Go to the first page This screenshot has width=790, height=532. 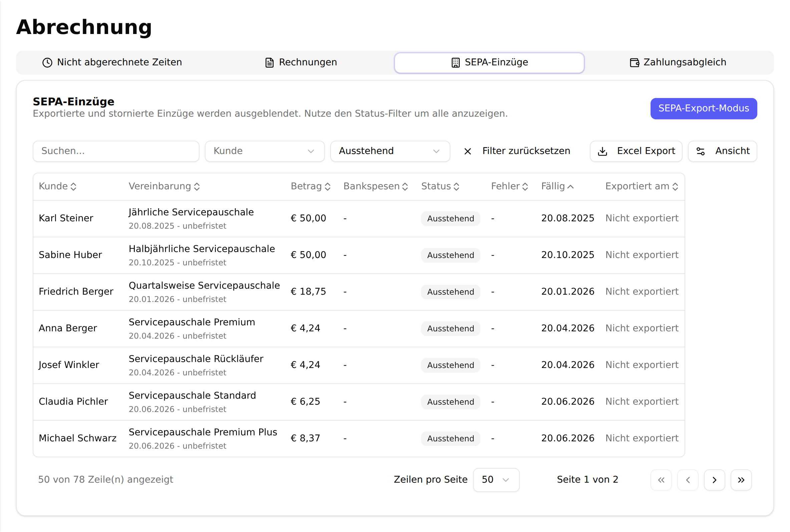[x=661, y=480]
